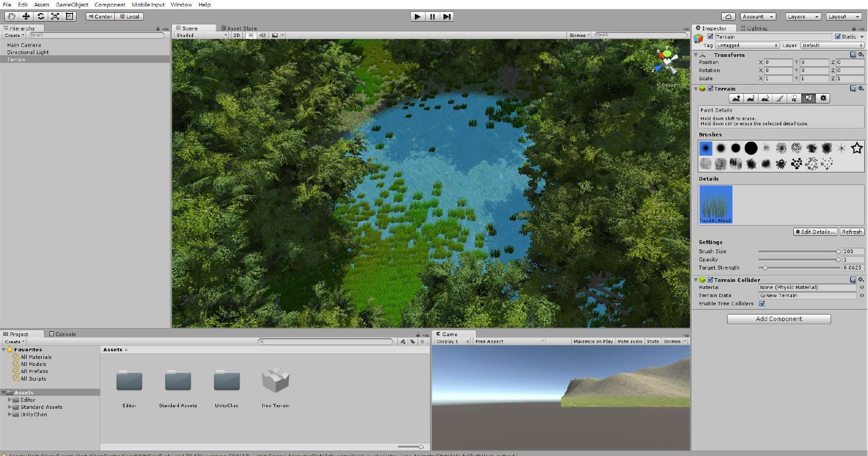
Task: Toggle Enable Tree Colliders checkbox
Action: pos(762,304)
